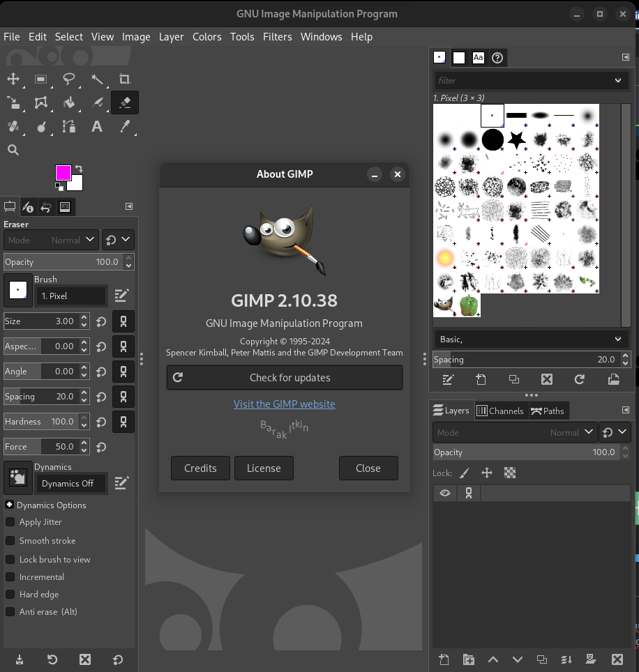Enable the Smooth stroke checkbox
The width and height of the screenshot is (639, 672).
(10, 541)
